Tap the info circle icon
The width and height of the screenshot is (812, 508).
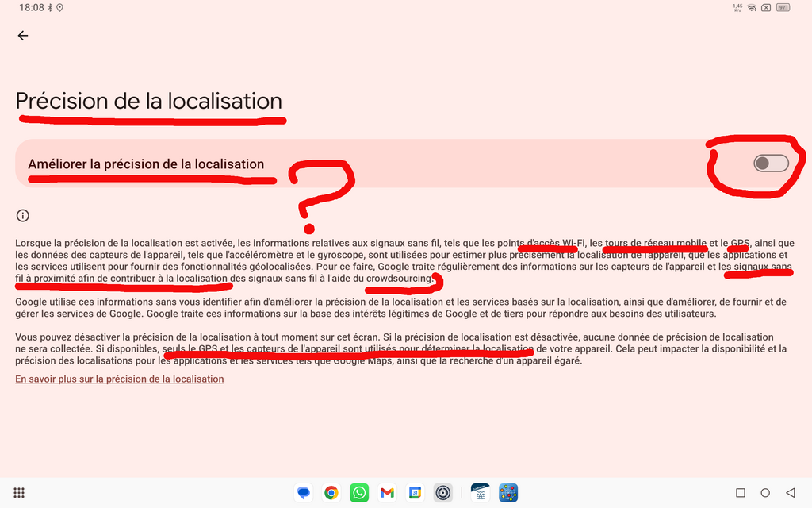click(x=23, y=215)
